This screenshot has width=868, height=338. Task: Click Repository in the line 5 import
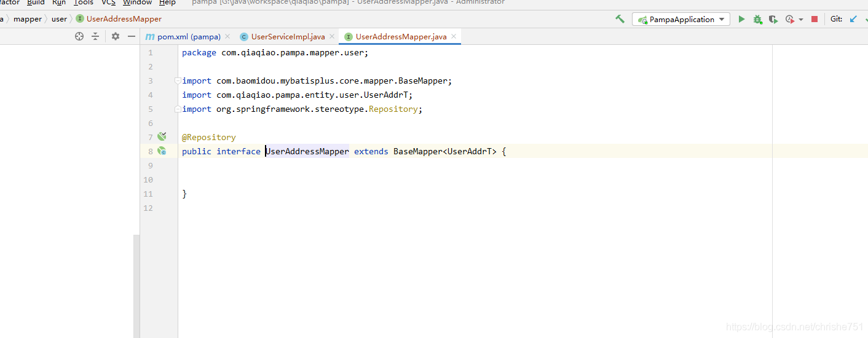click(393, 109)
